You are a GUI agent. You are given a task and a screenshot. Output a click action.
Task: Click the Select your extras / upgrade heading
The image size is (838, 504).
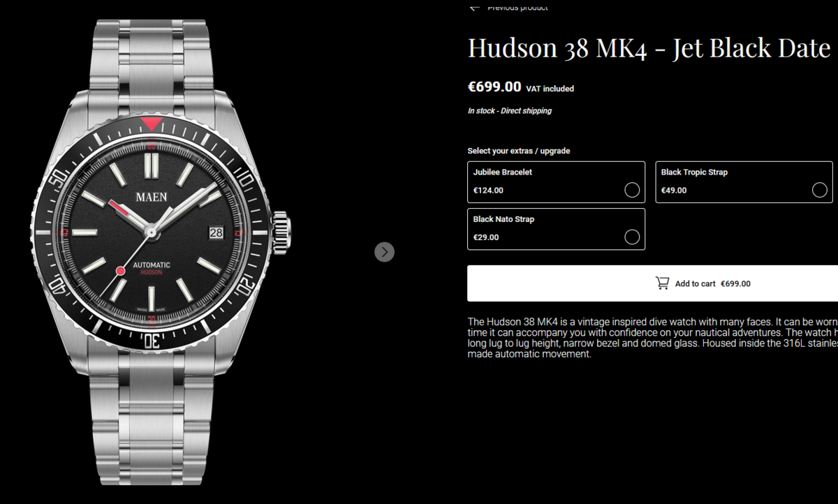519,151
